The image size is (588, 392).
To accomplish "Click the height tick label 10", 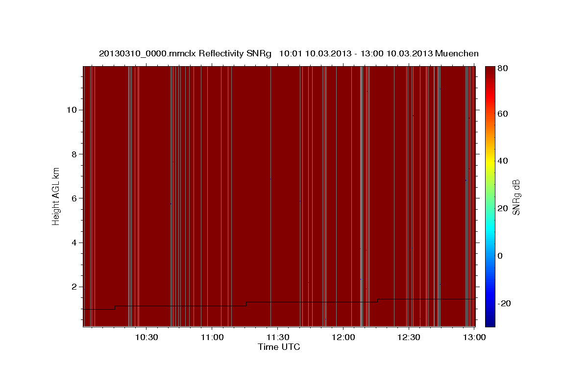I will point(72,110).
